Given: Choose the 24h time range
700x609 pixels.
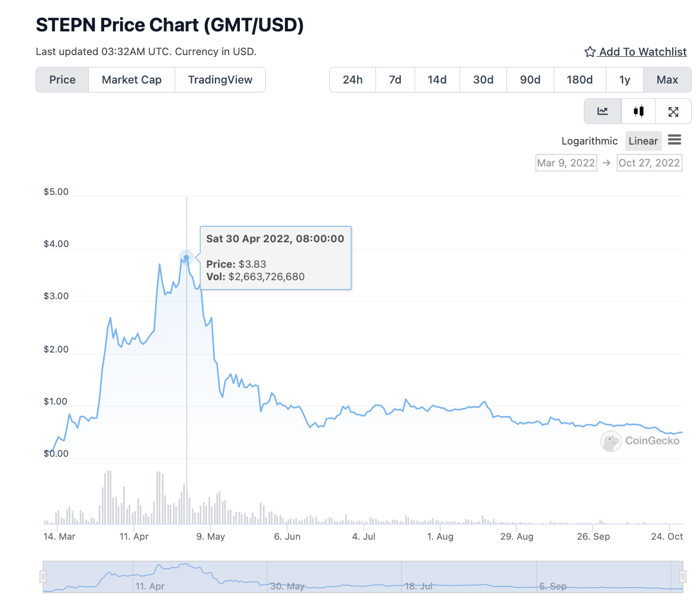Looking at the screenshot, I should point(352,80).
